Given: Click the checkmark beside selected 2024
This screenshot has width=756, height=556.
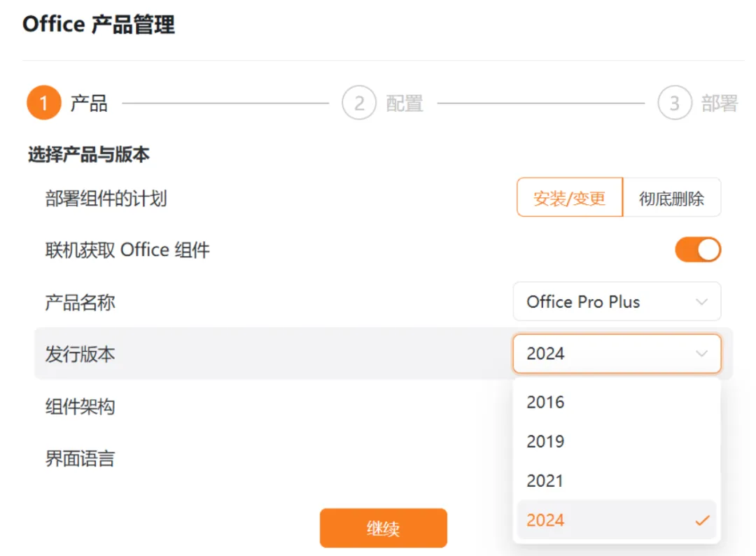Looking at the screenshot, I should (703, 520).
